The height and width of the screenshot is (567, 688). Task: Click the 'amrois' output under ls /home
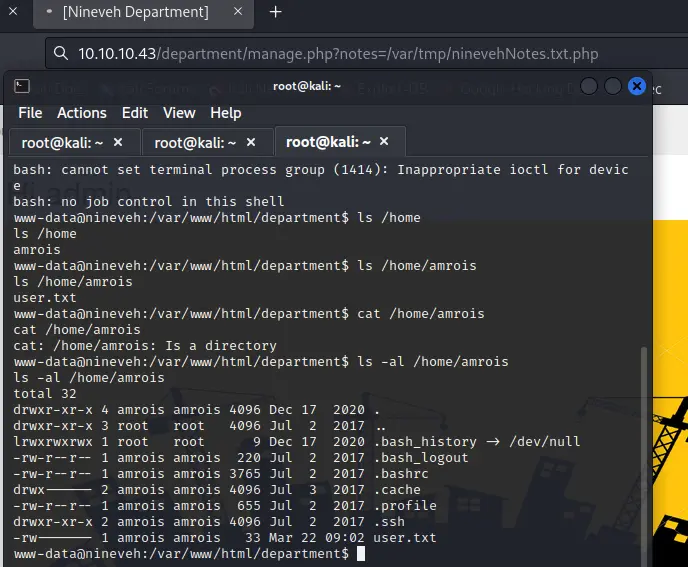37,250
